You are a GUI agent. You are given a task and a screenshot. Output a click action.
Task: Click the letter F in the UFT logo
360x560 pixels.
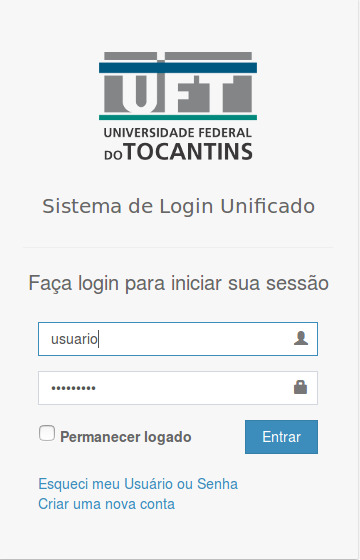point(195,93)
